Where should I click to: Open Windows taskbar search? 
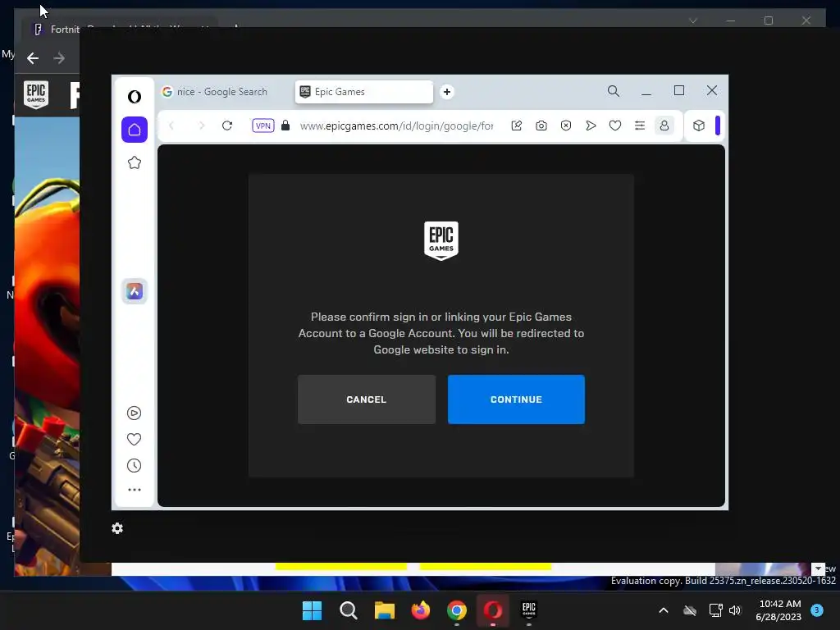348,610
